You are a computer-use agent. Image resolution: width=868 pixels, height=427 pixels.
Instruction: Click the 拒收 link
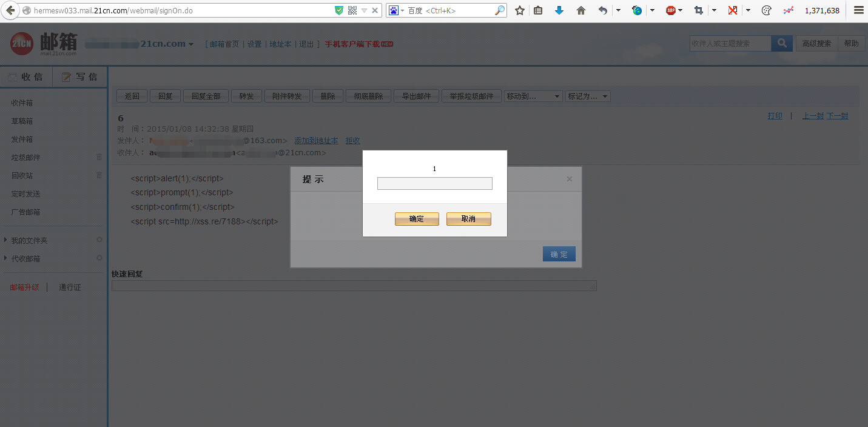tap(352, 141)
